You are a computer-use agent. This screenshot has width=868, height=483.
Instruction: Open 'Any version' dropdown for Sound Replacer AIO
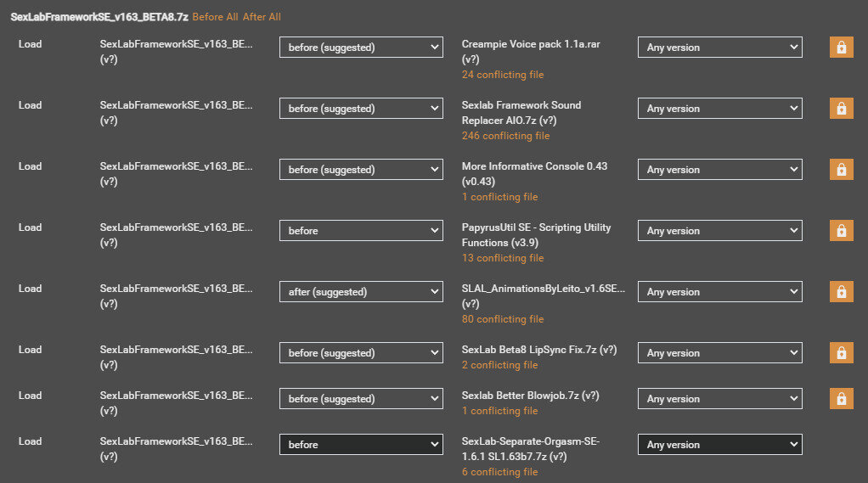point(719,109)
